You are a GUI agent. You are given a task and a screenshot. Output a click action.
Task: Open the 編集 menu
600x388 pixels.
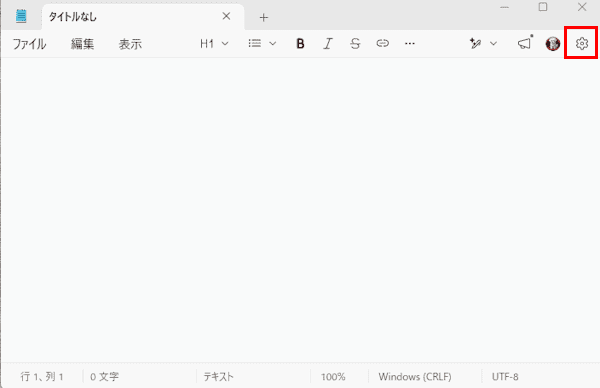click(x=82, y=44)
